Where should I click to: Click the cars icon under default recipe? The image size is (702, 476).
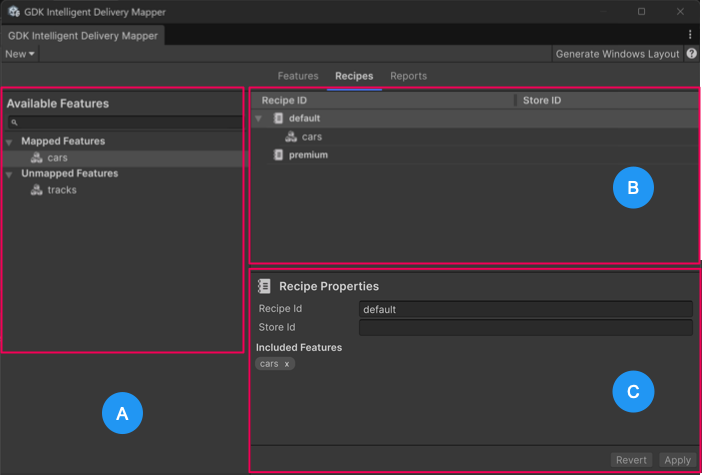(x=291, y=137)
